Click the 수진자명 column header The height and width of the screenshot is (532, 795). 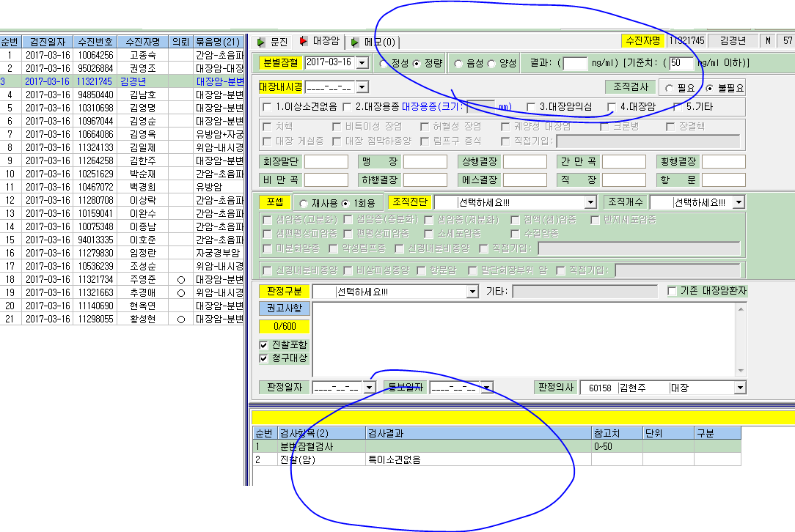pyautogui.click(x=142, y=42)
